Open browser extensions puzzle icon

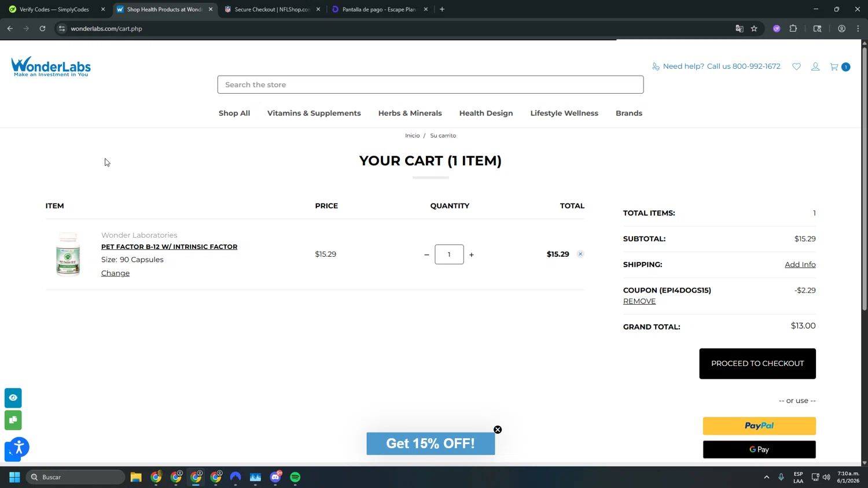coord(793,28)
